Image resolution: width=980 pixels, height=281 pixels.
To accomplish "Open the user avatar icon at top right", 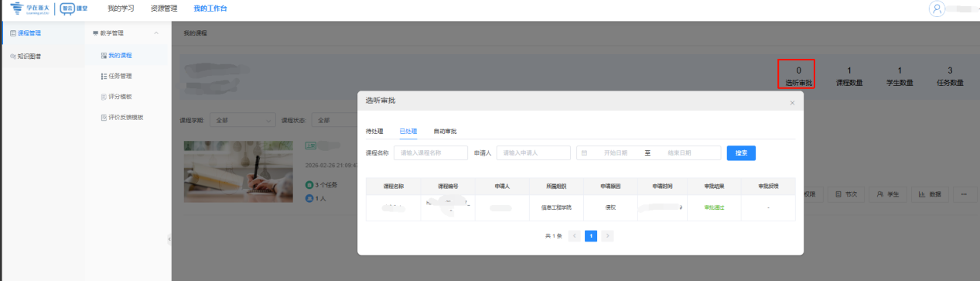I will 937,9.
